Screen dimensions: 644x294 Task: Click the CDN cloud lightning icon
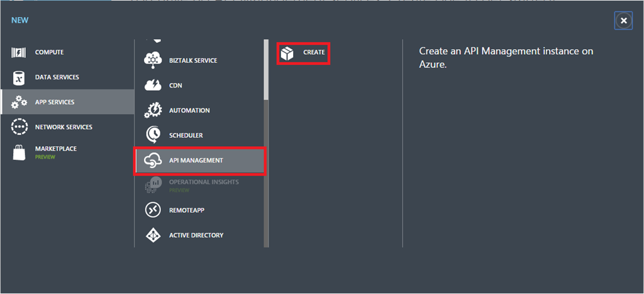point(153,86)
